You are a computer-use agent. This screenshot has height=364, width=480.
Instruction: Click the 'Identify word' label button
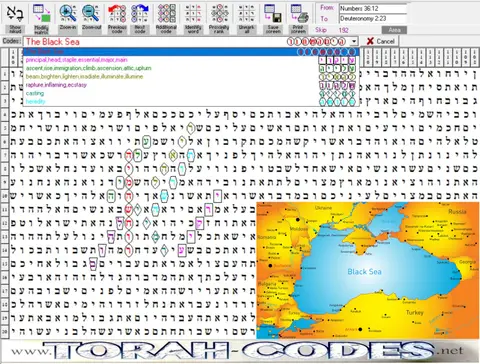193,29
